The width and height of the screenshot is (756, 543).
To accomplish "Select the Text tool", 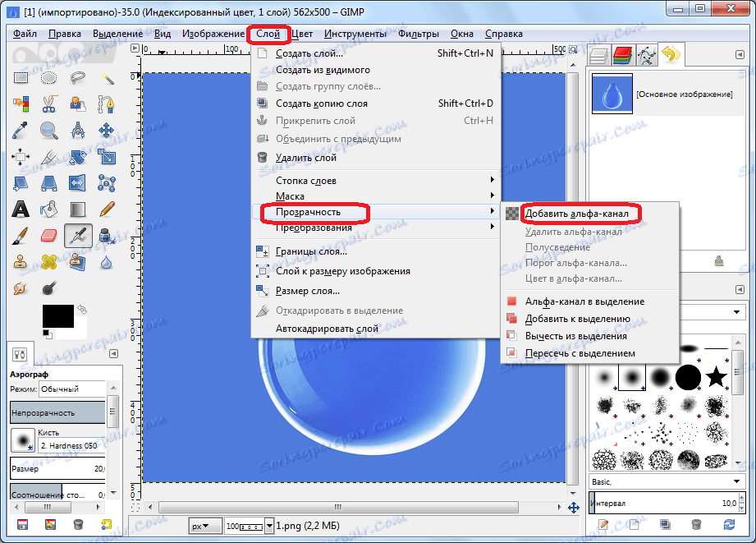I will coord(21,209).
